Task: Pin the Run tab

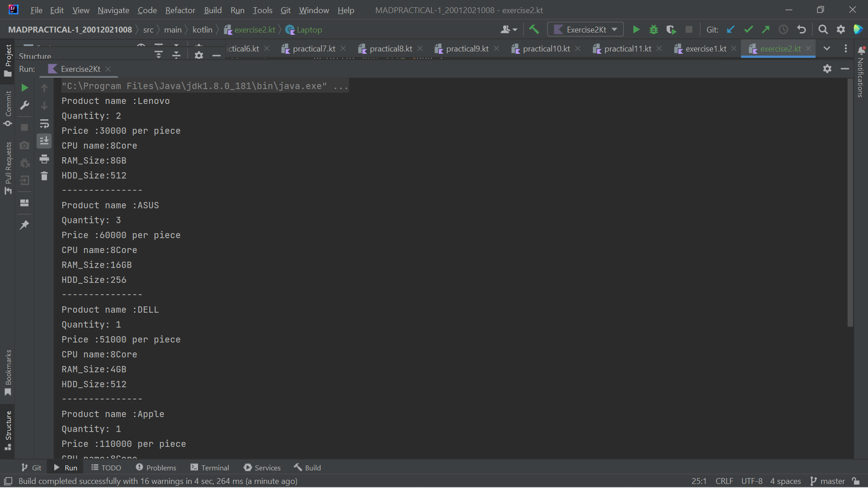Action: pyautogui.click(x=25, y=225)
